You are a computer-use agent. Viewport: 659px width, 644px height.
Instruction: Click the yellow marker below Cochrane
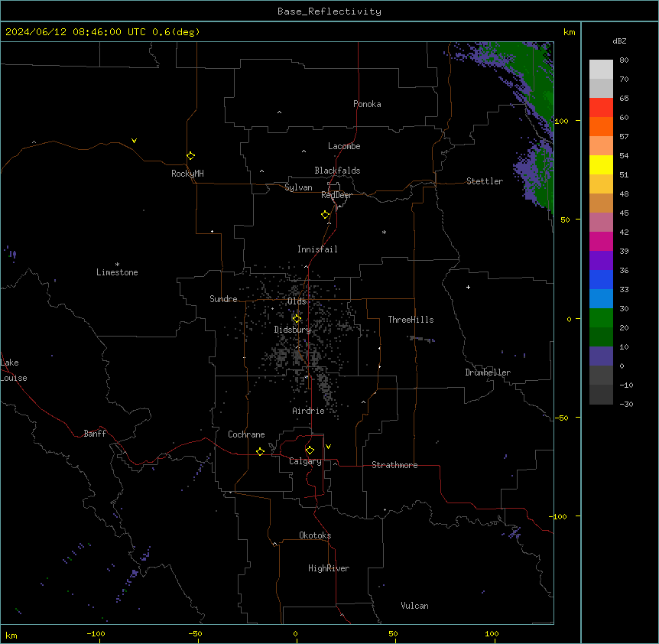[260, 451]
